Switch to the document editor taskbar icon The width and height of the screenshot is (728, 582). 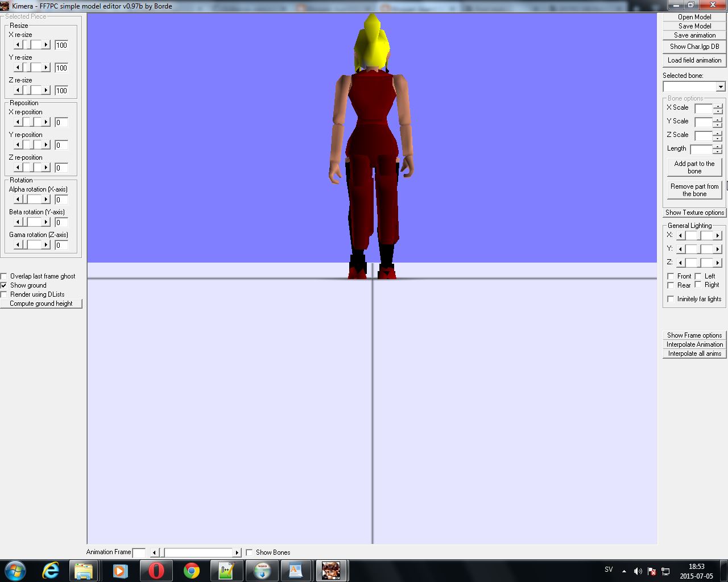click(296, 570)
